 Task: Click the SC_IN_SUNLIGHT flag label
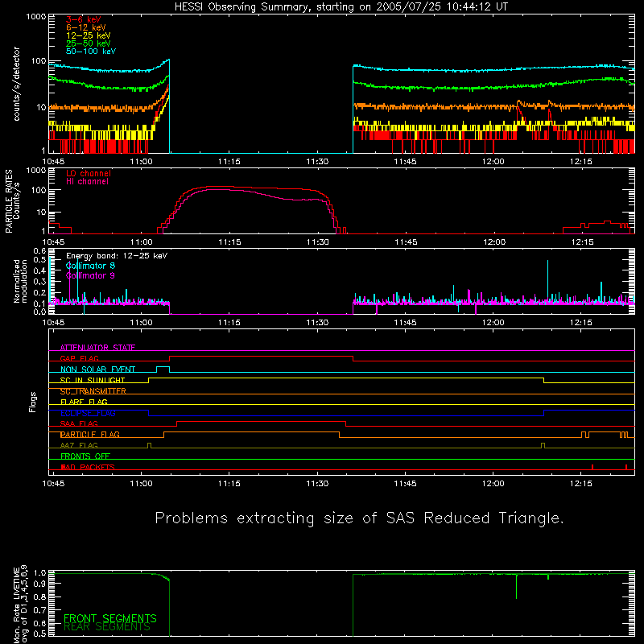tap(93, 380)
